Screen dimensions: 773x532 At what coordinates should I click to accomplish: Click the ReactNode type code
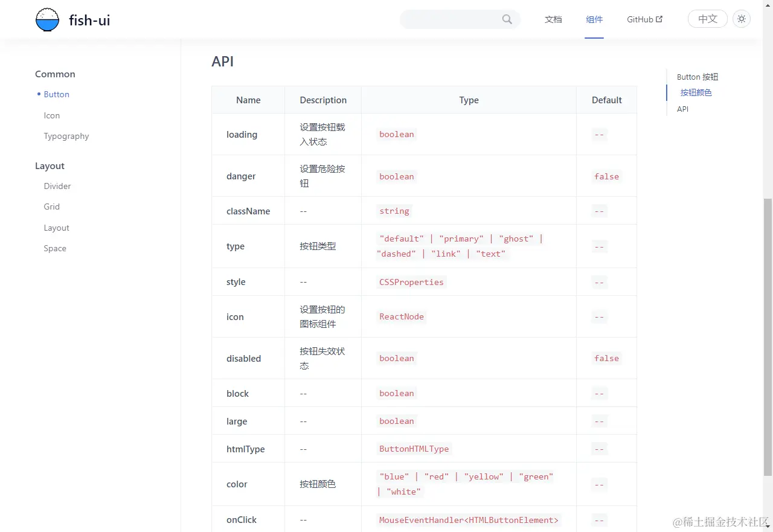click(402, 316)
